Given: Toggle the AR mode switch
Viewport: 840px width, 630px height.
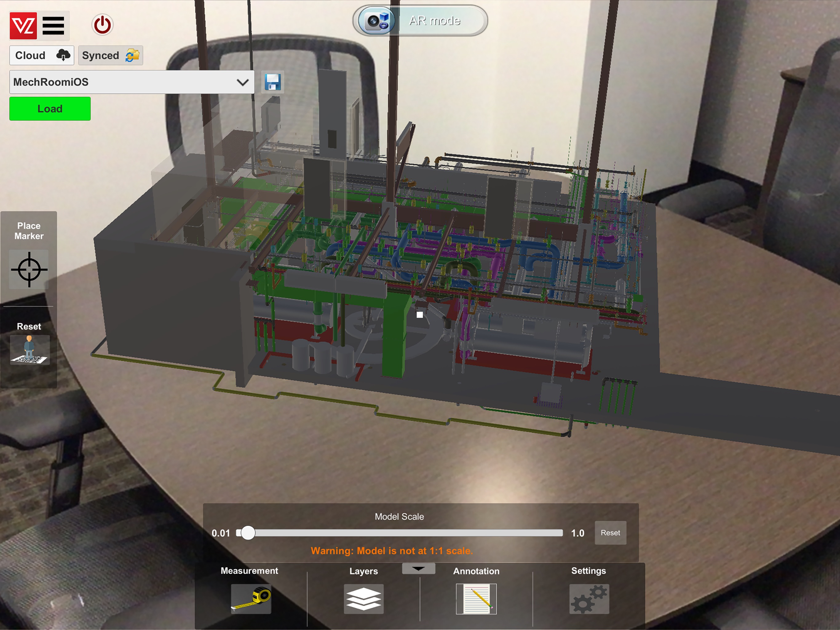Looking at the screenshot, I should coord(420,21).
